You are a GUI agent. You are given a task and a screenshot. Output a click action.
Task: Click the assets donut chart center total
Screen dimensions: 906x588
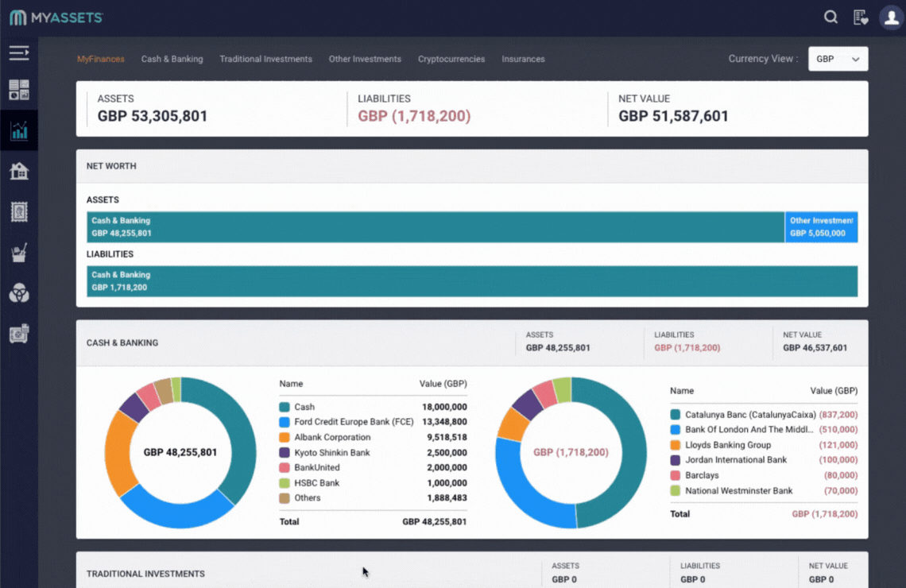tap(180, 452)
